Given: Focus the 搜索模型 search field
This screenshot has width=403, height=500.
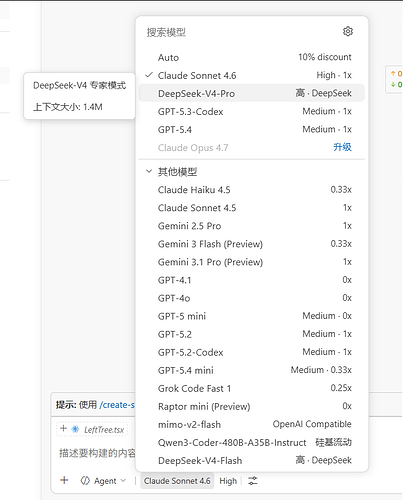Looking at the screenshot, I should pos(240,32).
